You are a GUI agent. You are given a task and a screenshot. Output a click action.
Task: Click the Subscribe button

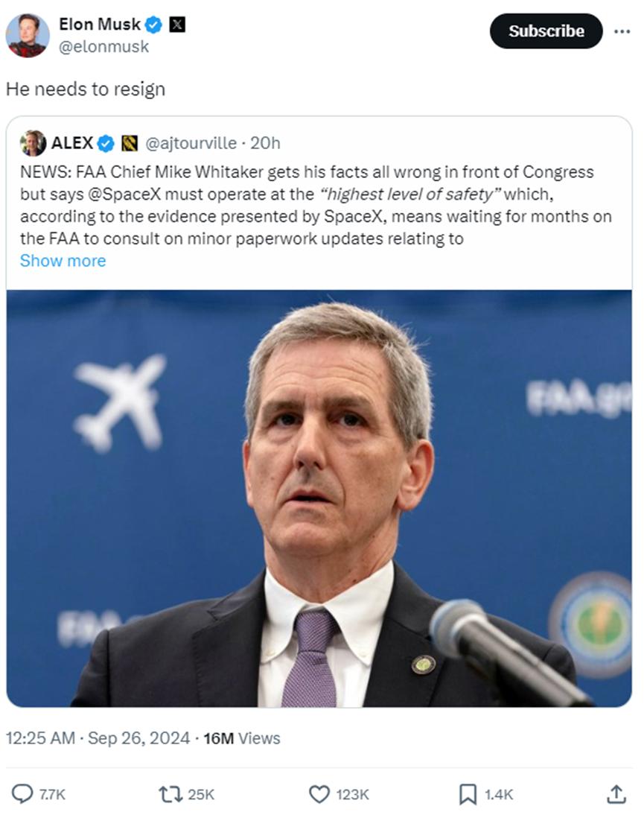[546, 31]
